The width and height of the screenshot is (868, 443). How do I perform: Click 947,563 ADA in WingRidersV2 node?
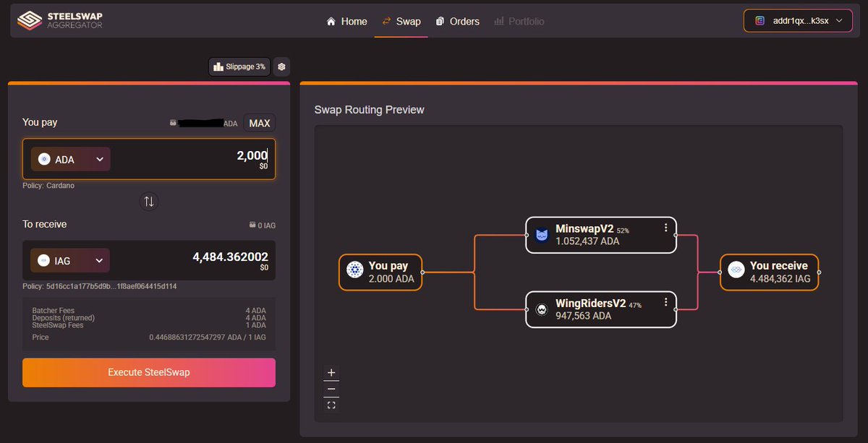click(x=583, y=316)
